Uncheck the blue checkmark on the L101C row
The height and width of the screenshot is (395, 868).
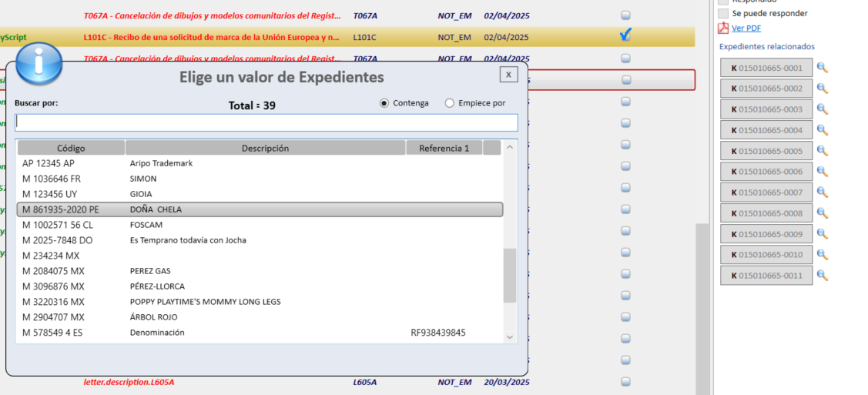click(625, 36)
